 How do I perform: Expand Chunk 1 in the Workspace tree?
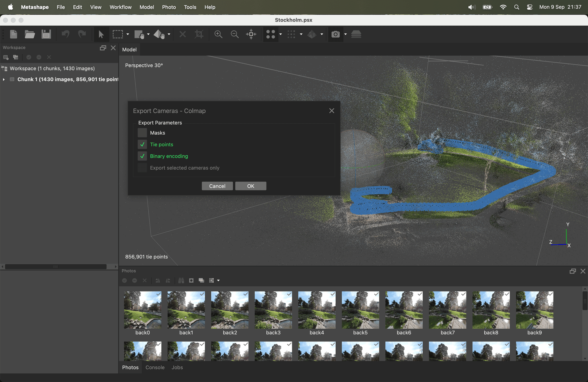tap(4, 79)
